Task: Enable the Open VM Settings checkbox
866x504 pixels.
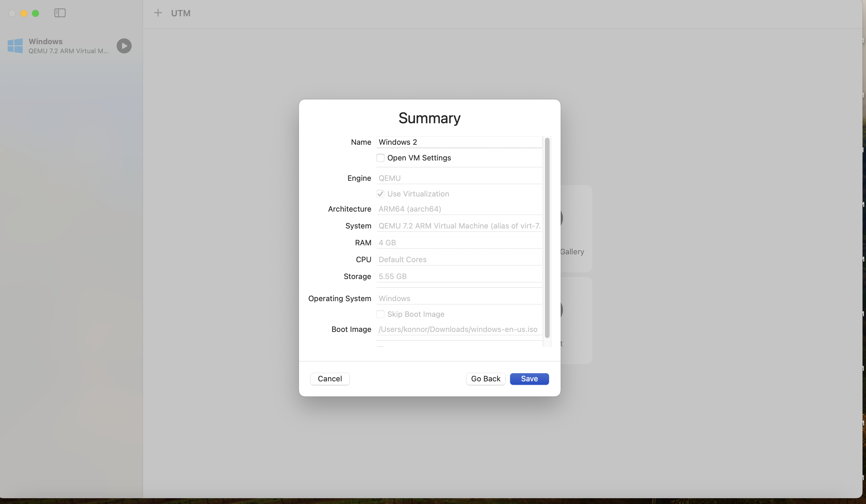Action: [x=380, y=158]
